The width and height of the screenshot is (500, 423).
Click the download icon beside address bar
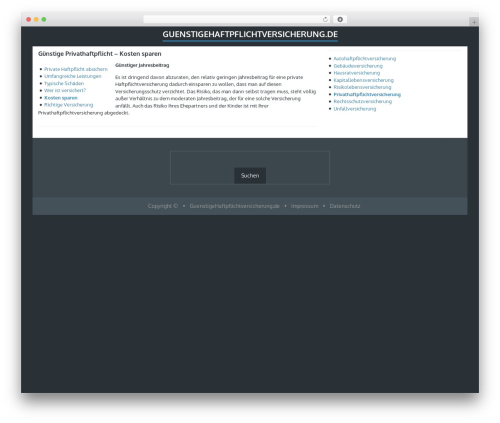click(x=340, y=19)
